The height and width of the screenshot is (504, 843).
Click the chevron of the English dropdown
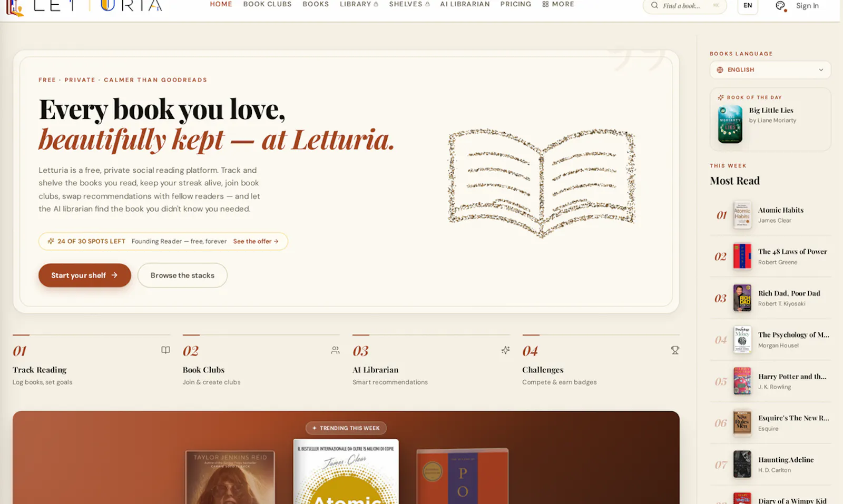coord(821,70)
